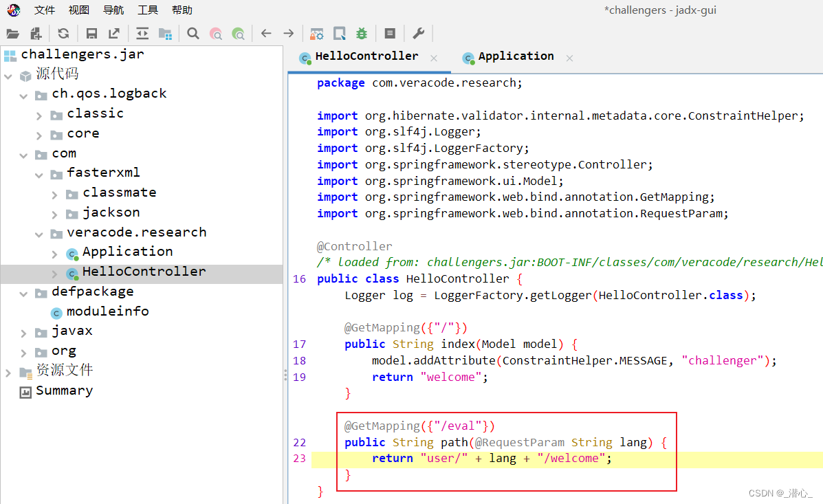The width and height of the screenshot is (823, 504).
Task: Click the Export project arrow icon
Action: click(x=114, y=34)
